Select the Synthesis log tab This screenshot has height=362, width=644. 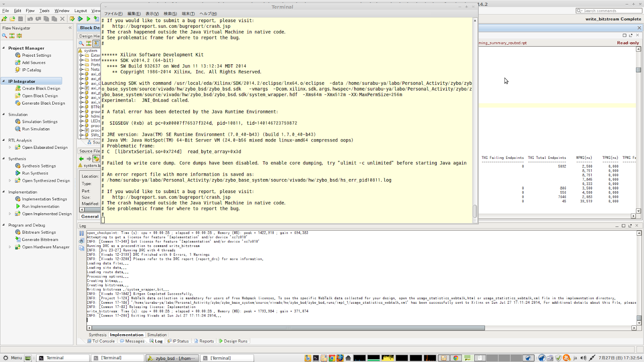pos(97,335)
